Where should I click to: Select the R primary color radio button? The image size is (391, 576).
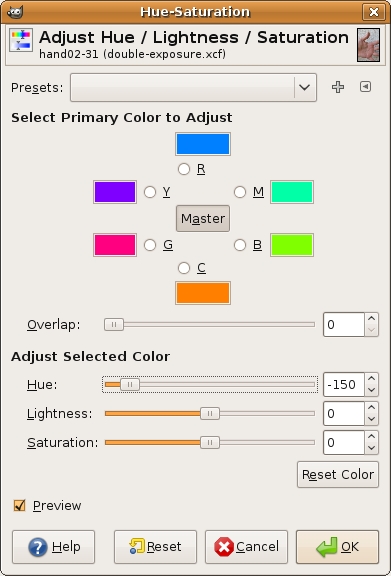pos(184,169)
